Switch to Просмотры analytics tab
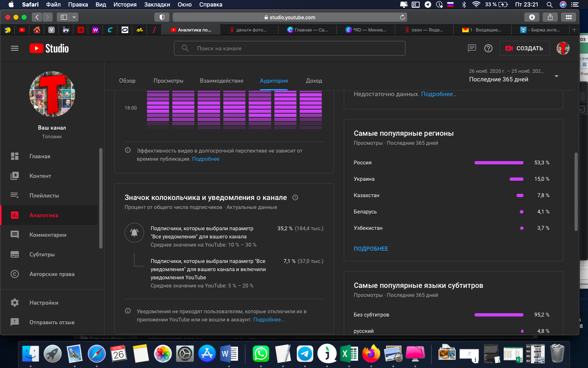This screenshot has height=368, width=588. coord(168,81)
